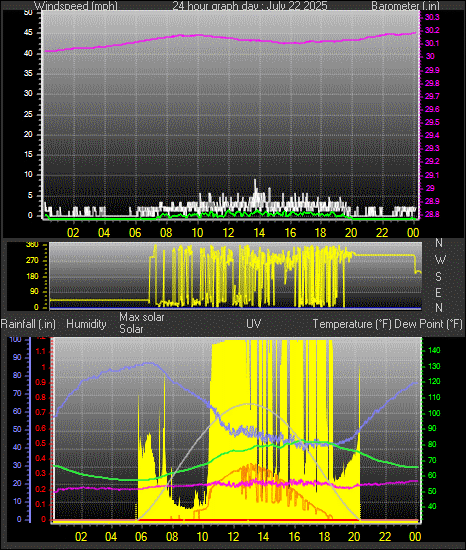Select 270 on the wind direction axis
The image size is (466, 550).
coord(32,261)
